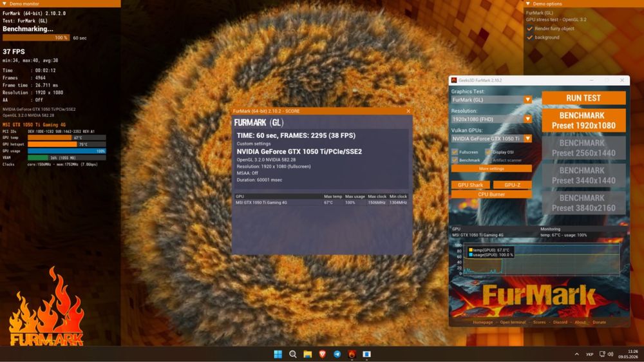Launch CPU Burner
Image resolution: width=644 pixels, height=362 pixels.
click(x=491, y=195)
